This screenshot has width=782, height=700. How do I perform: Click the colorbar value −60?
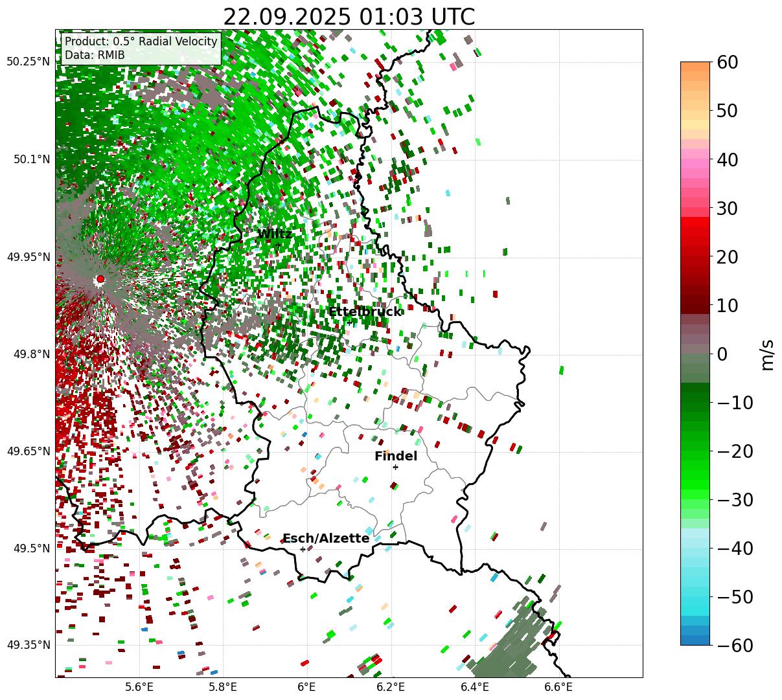(x=735, y=645)
